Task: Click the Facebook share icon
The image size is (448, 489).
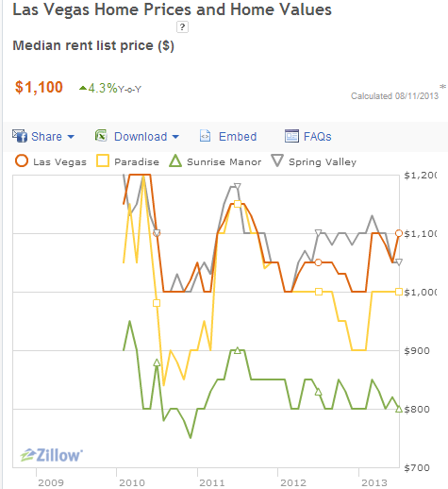Action: coord(20,136)
